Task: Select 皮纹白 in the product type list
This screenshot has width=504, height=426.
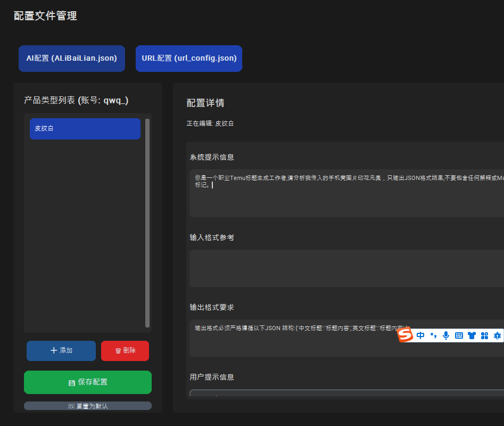Action: pos(85,128)
